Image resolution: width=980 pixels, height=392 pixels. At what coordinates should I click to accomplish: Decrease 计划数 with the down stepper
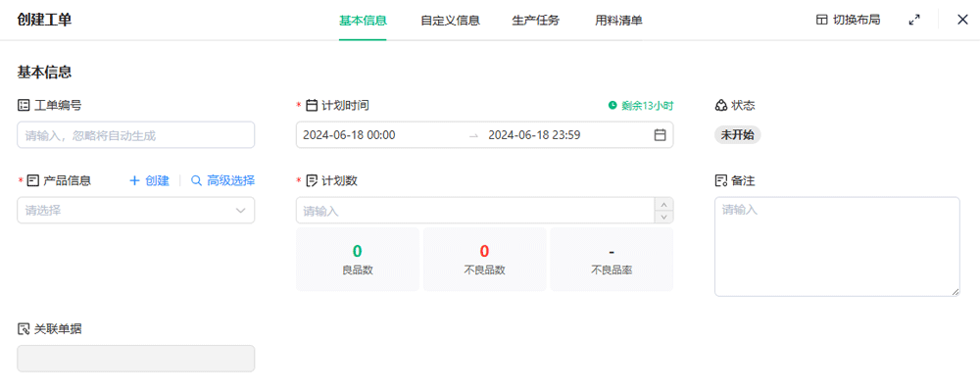663,217
